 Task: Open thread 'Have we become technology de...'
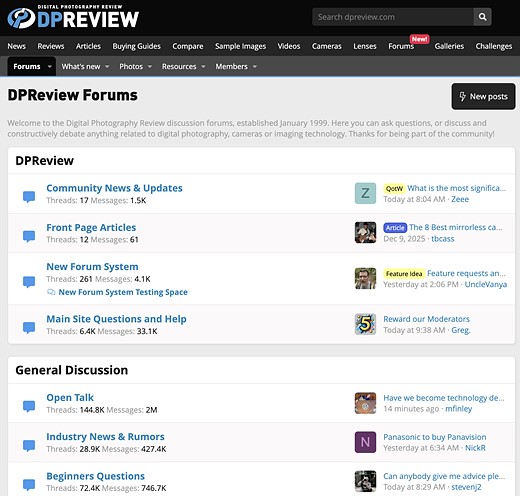pyautogui.click(x=444, y=398)
